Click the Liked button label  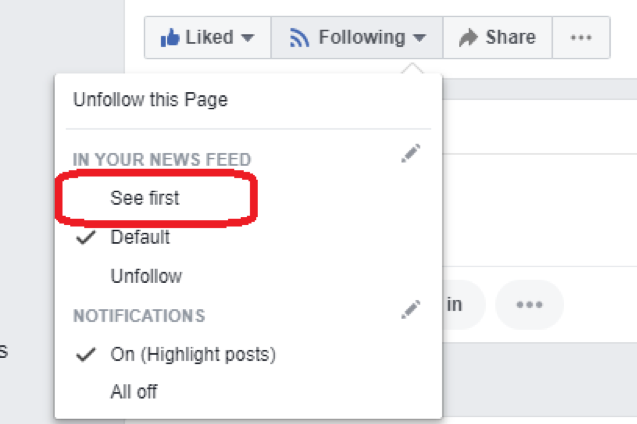click(x=209, y=38)
